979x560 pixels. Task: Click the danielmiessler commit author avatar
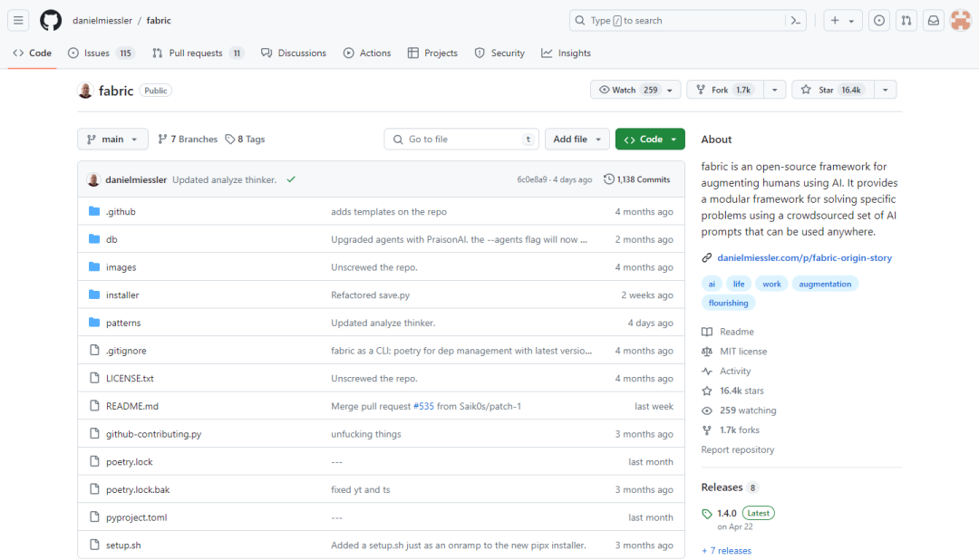click(93, 179)
